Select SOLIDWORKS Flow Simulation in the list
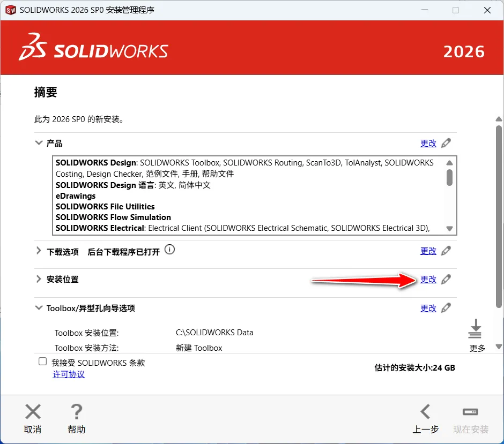The width and height of the screenshot is (504, 444). (113, 217)
